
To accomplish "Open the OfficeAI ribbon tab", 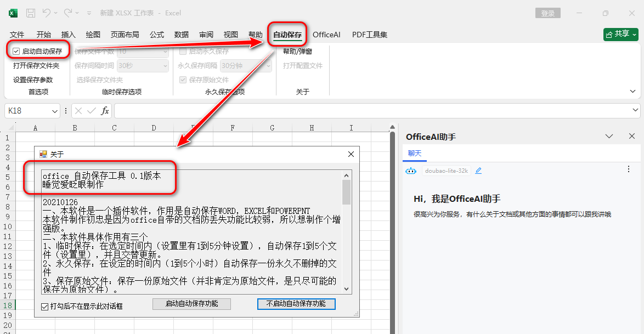I will [326, 35].
